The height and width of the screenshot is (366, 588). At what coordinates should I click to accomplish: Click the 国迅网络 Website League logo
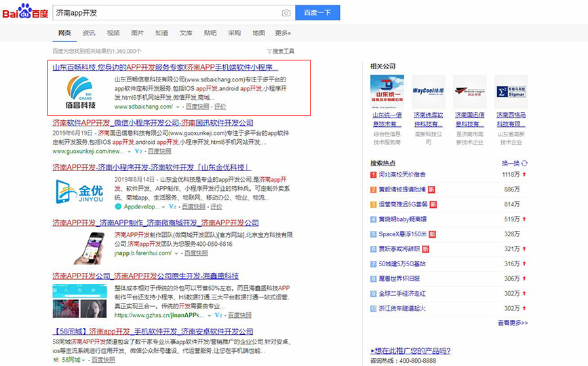coord(469,91)
